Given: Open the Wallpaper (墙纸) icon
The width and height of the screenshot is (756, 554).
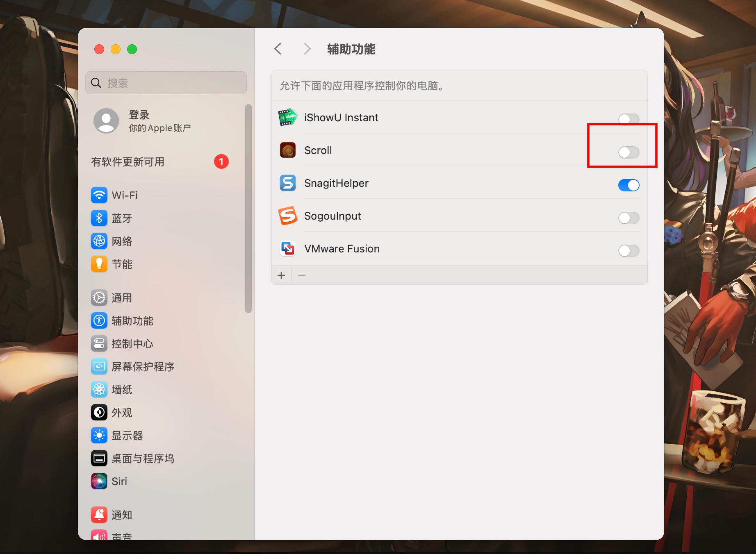Looking at the screenshot, I should tap(99, 389).
